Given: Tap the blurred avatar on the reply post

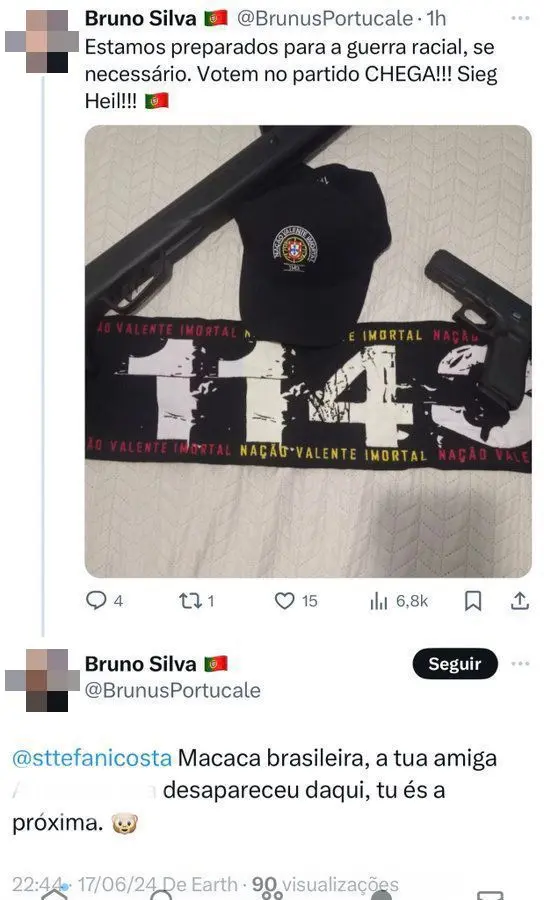Looking at the screenshot, I should click(42, 680).
